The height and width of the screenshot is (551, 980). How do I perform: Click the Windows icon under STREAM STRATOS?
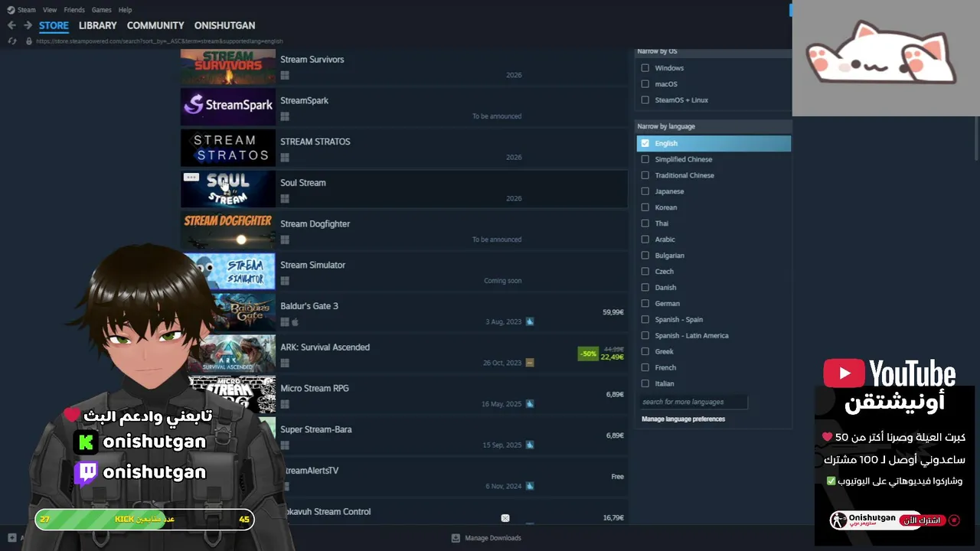pos(285,157)
